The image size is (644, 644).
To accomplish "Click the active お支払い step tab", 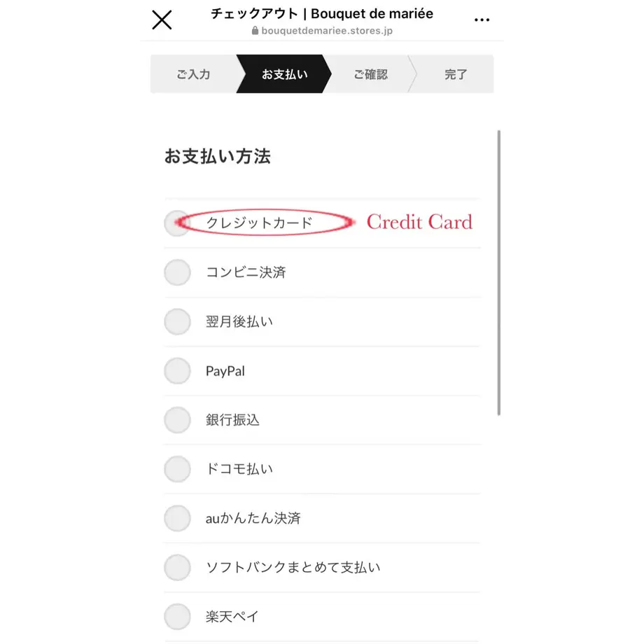I will click(284, 74).
